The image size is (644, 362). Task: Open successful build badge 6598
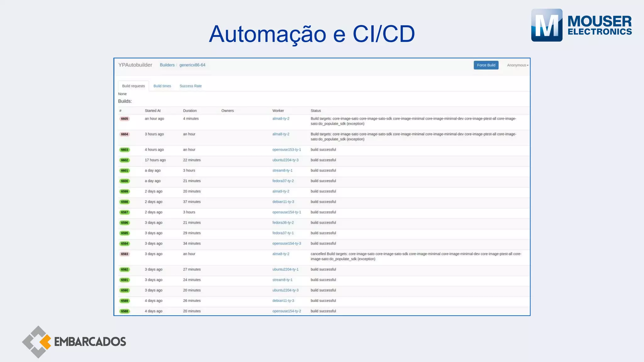point(125,202)
